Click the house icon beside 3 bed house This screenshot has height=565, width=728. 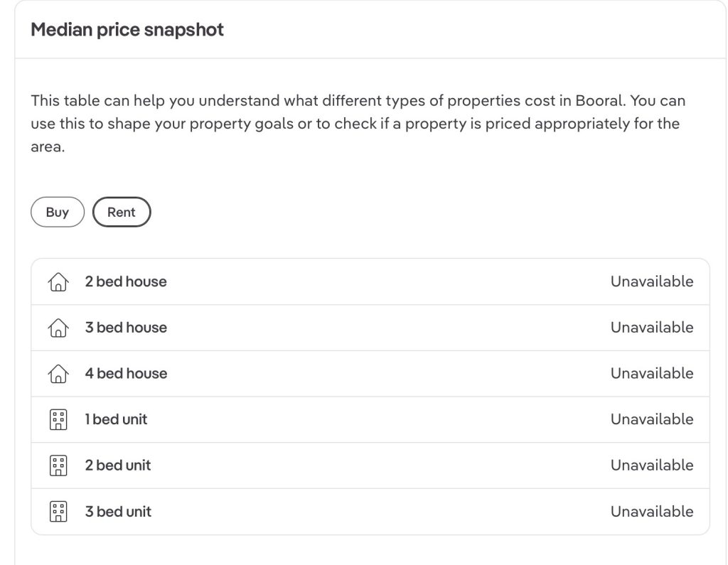pyautogui.click(x=58, y=328)
